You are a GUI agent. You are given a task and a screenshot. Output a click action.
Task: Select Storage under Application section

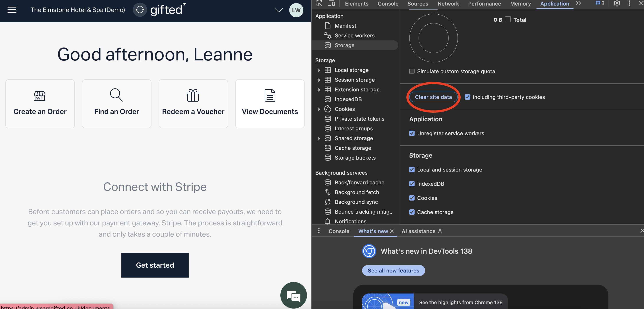tap(355, 45)
